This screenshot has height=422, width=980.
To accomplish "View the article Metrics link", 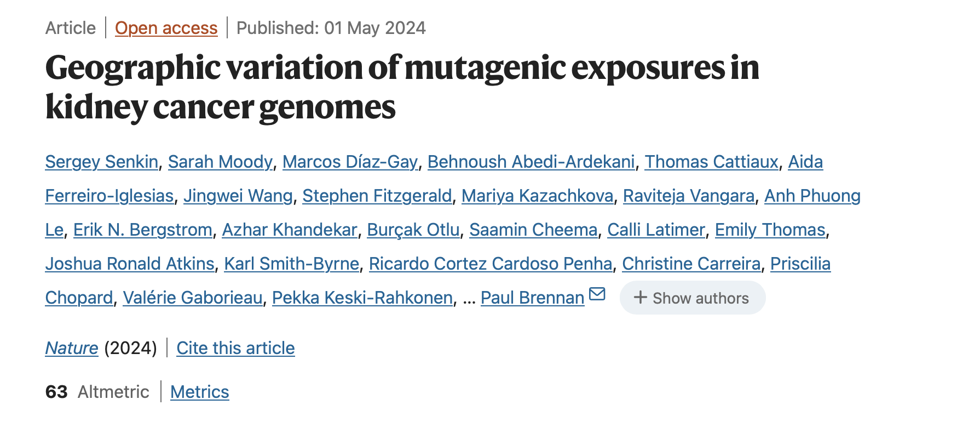I will click(200, 392).
